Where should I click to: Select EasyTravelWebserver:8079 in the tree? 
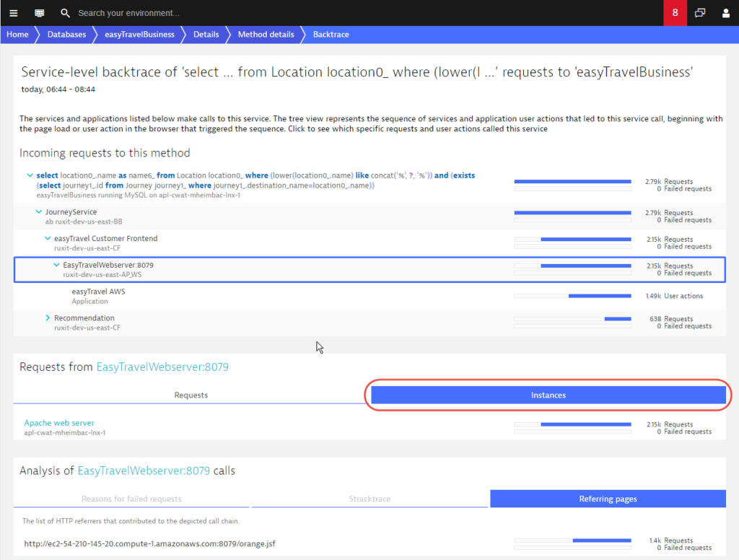tap(369, 270)
